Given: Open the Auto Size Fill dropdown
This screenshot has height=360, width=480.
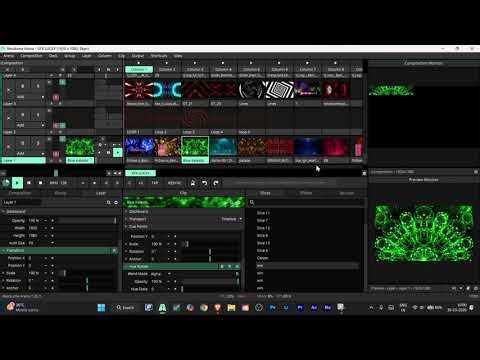Looking at the screenshot, I should pyautogui.click(x=40, y=243).
